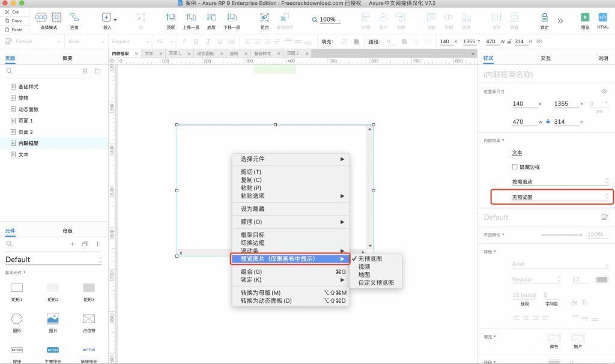The height and width of the screenshot is (364, 615).
Task: Click the Bring to Front icon
Action: pyautogui.click(x=171, y=17)
